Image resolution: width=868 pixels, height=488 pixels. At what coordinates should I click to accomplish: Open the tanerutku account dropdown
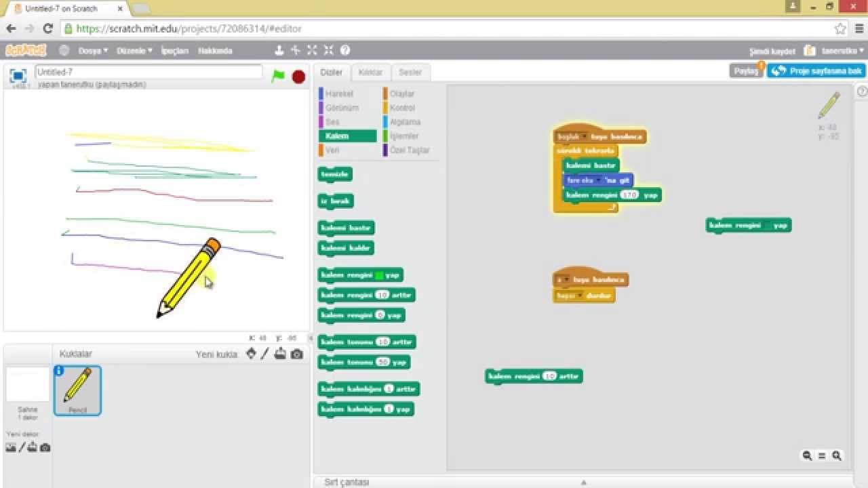843,51
